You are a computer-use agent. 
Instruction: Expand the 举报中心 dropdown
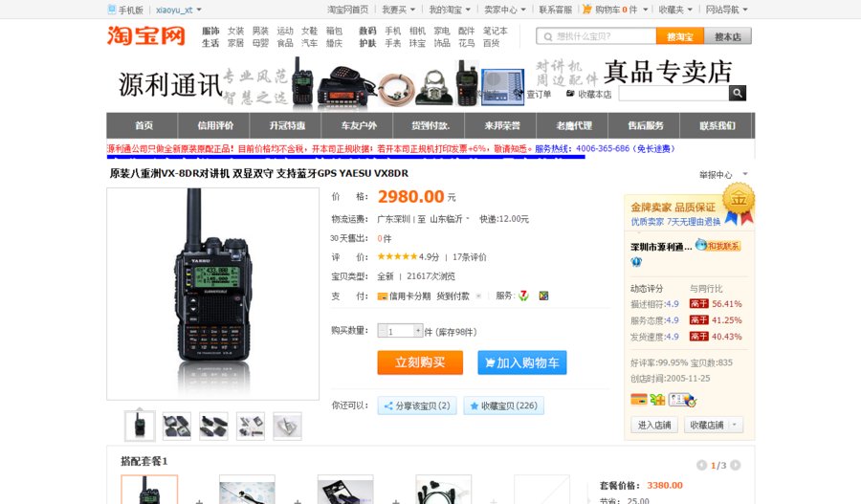[745, 174]
